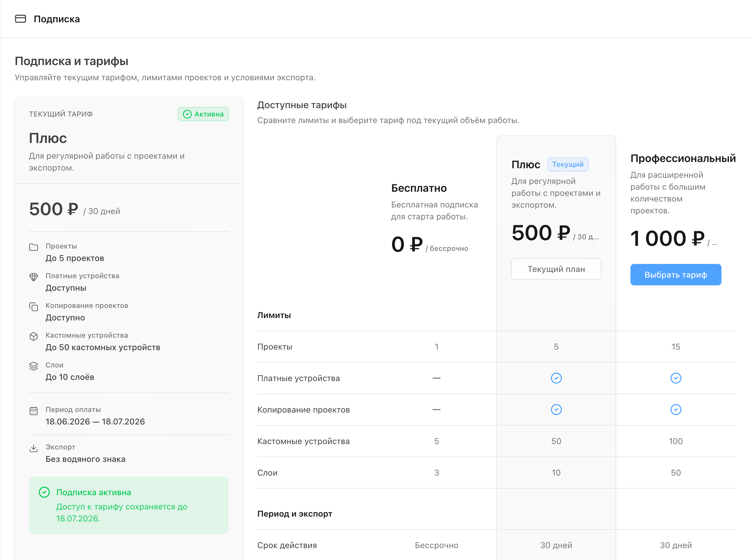Click the Лимиты section heading
The image size is (750, 560).
point(274,315)
